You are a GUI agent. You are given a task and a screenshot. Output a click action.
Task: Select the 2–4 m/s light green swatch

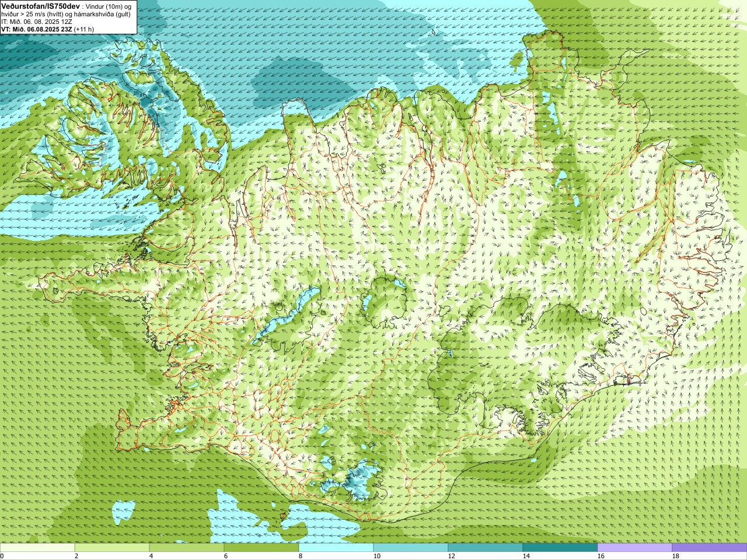pyautogui.click(x=112, y=548)
